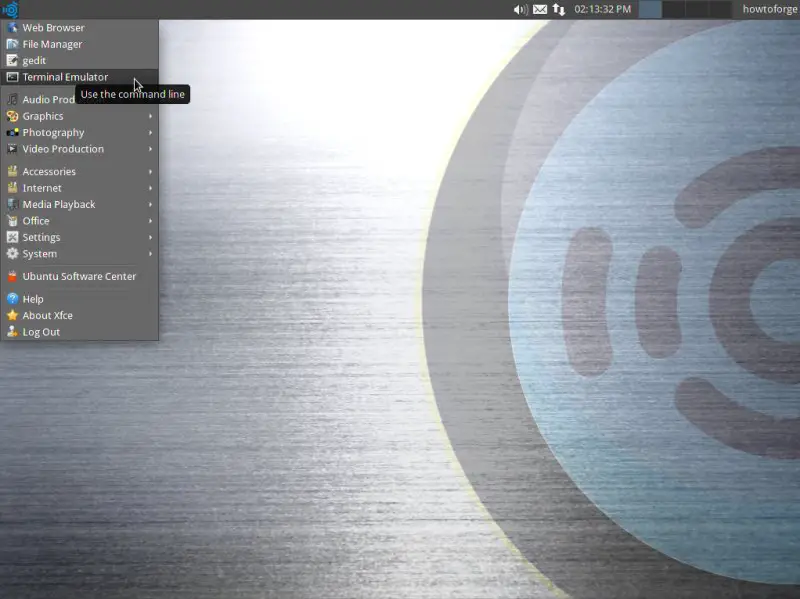Click the Ubuntu Software Center bag icon
The width and height of the screenshot is (800, 599).
point(12,277)
